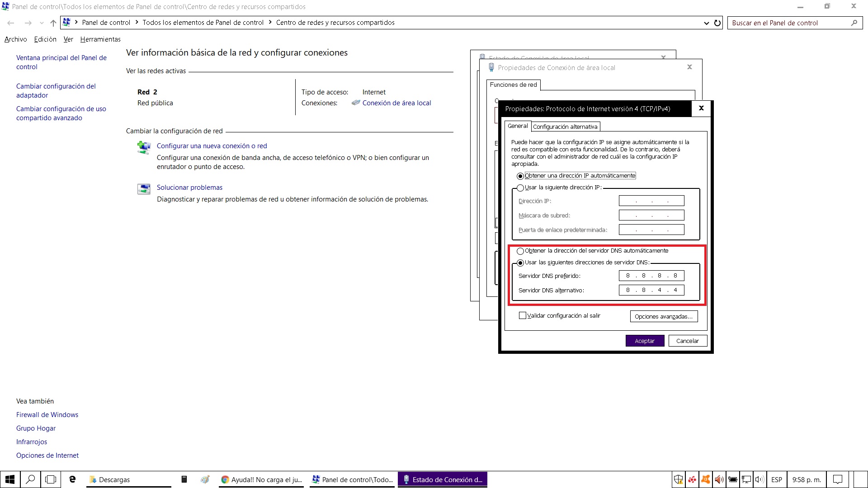Click refresh button in address bar

click(717, 23)
